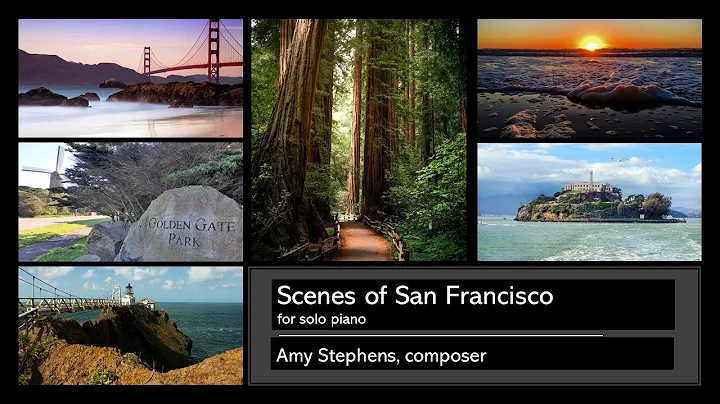
Task: Select the Golden Gate Bridge sunset photo
Action: (130, 78)
